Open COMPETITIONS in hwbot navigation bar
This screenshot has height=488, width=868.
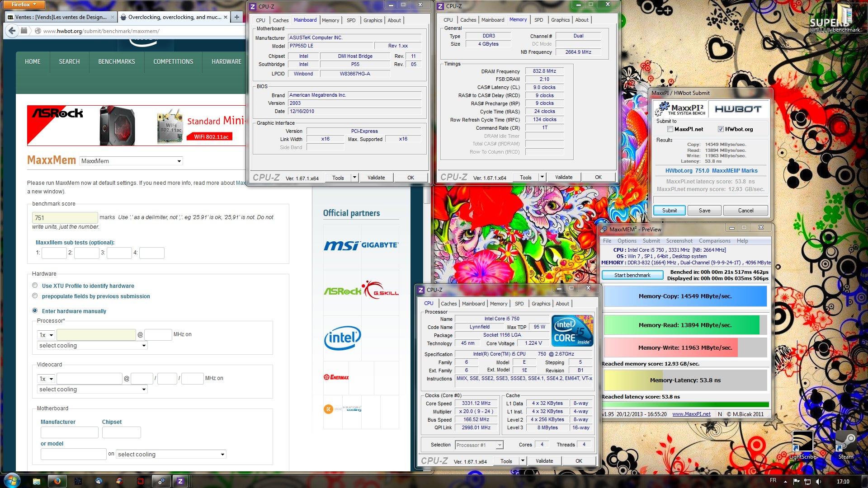173,61
